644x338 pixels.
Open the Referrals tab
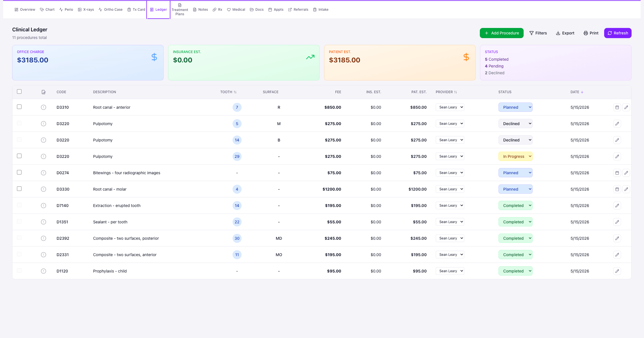point(298,10)
